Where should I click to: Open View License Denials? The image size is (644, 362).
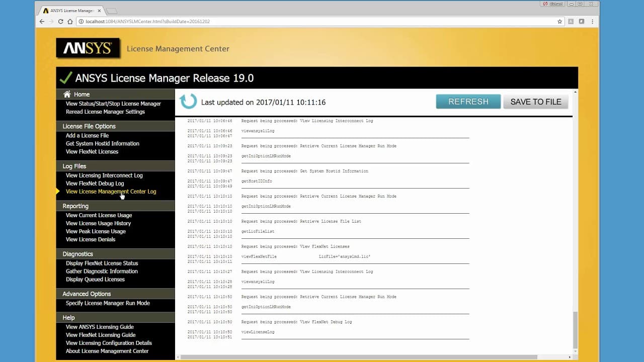pyautogui.click(x=91, y=239)
